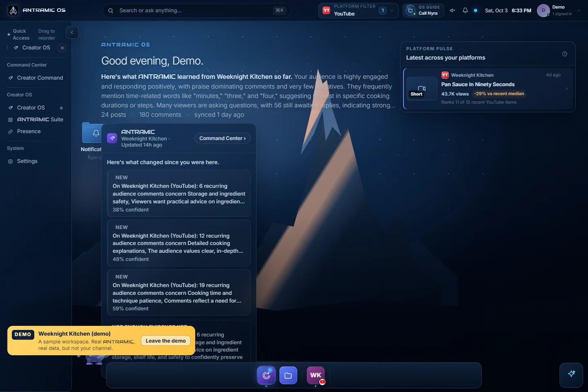Click the star beside Creator OS

[61, 108]
